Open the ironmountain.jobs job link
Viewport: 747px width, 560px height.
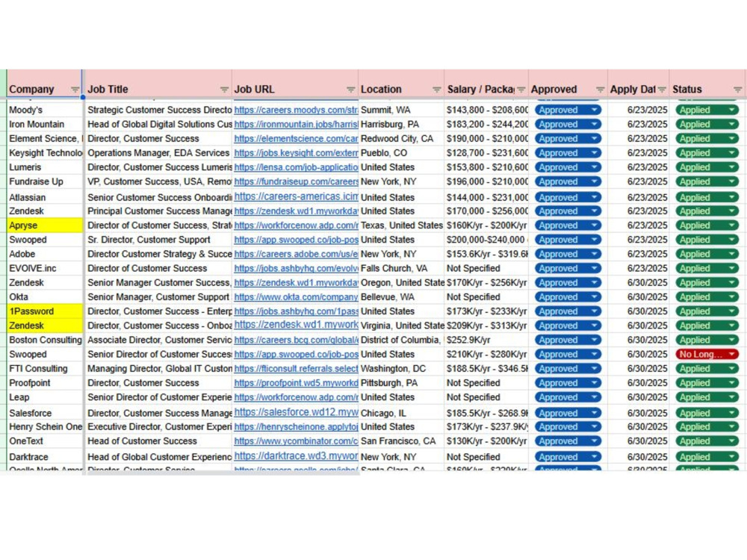(296, 124)
